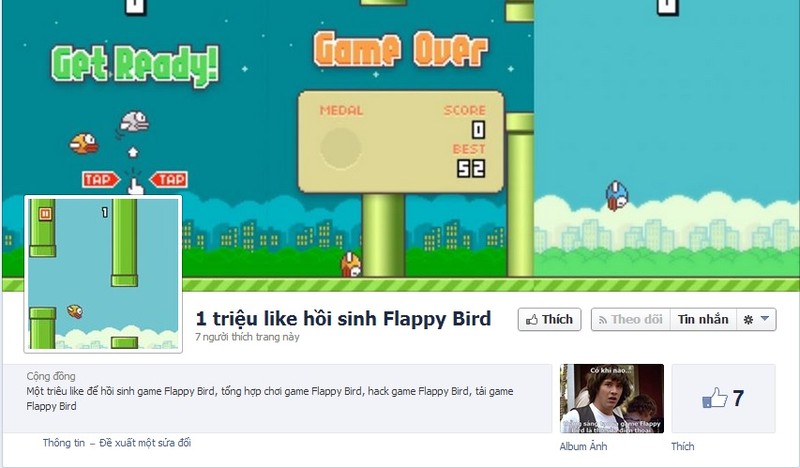Click Đề xuất một sửa đổi link
This screenshot has width=800, height=468.
145,442
